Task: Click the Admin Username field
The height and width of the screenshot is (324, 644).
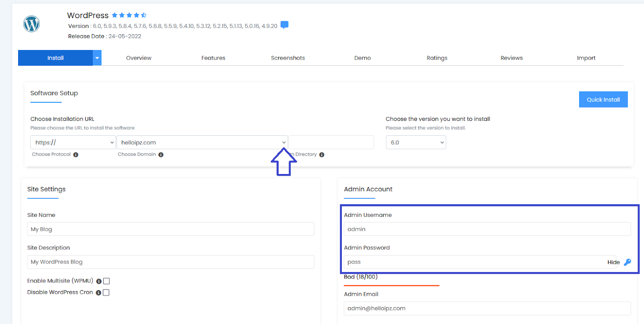Action: coord(487,229)
